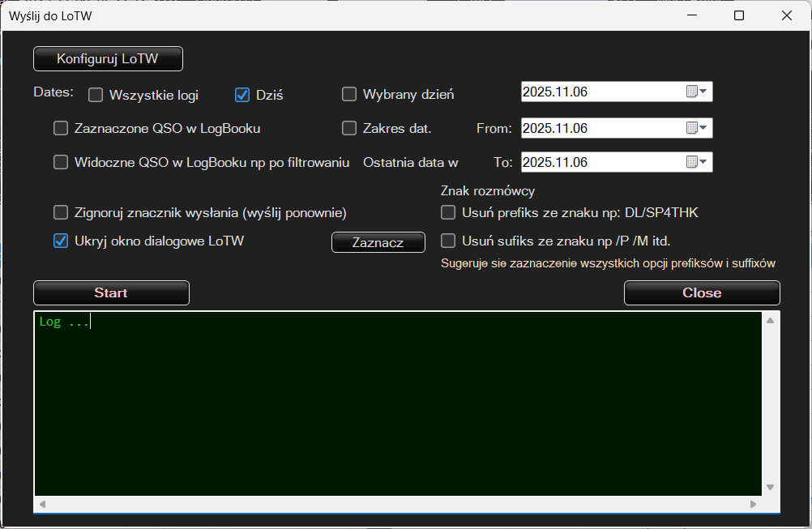Toggle Zignoruj znacznik wysłania checkbox
812x529 pixels.
coord(61,213)
